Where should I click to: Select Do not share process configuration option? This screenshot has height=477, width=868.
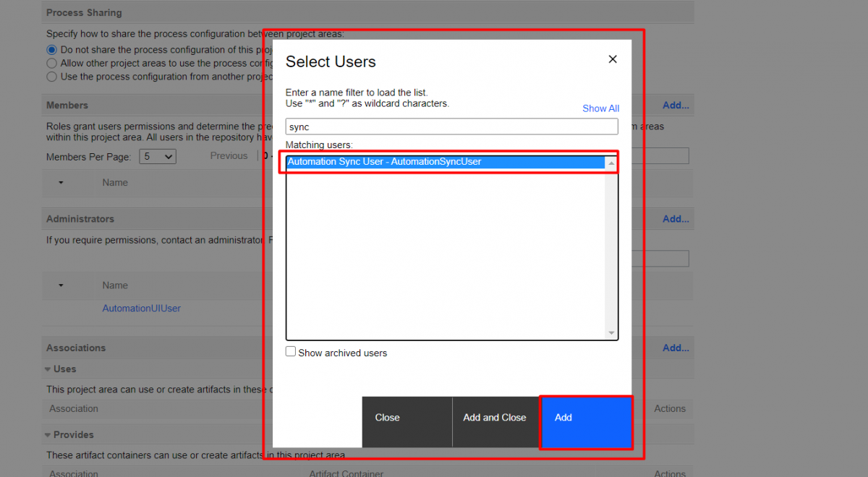point(51,50)
